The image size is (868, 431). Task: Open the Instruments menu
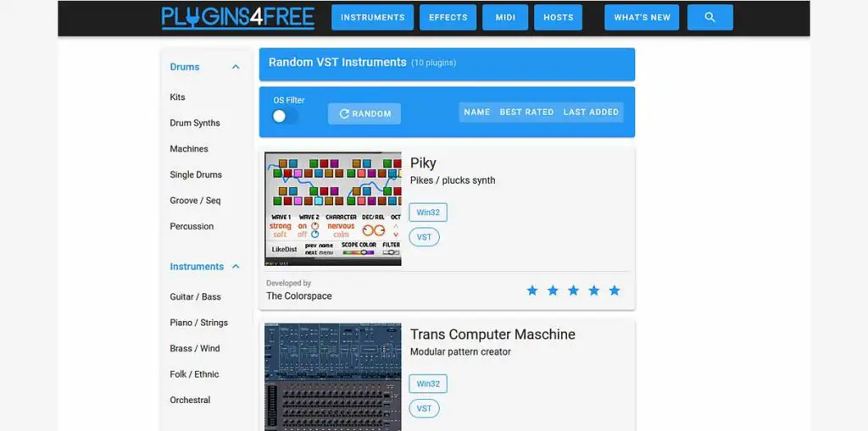pos(373,17)
